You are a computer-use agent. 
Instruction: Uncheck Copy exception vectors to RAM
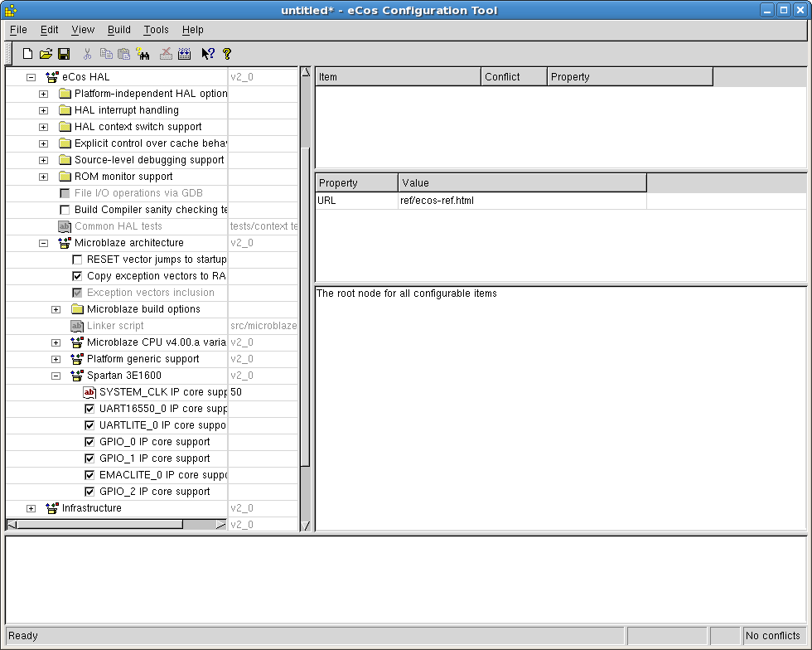click(x=78, y=276)
